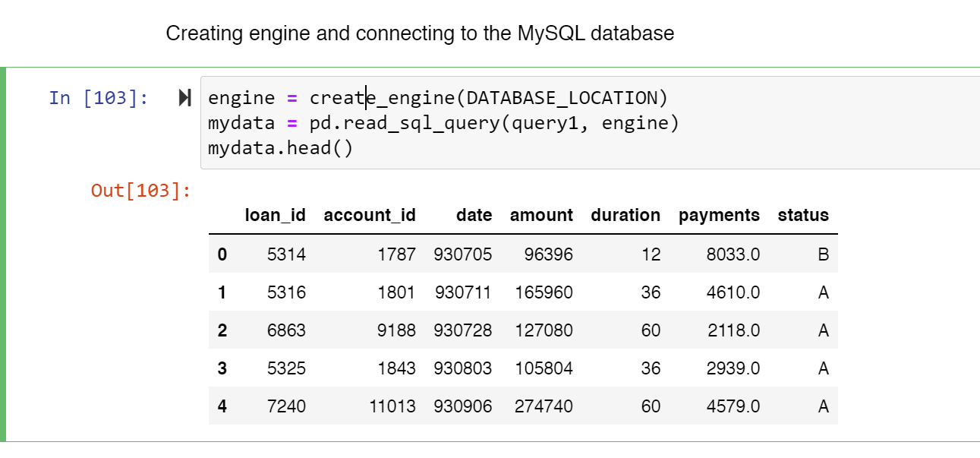This screenshot has height=458, width=980.
Task: Click status value B in row 0
Action: click(x=823, y=254)
